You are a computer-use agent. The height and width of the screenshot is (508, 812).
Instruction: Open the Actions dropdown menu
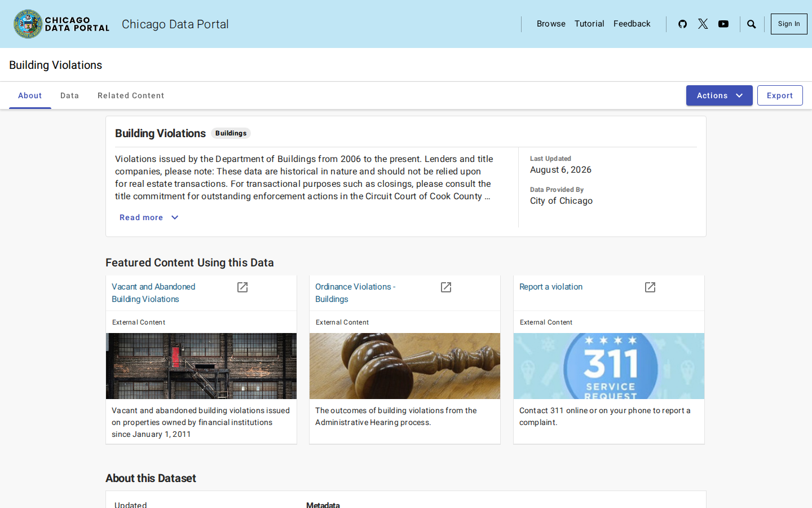(x=720, y=95)
